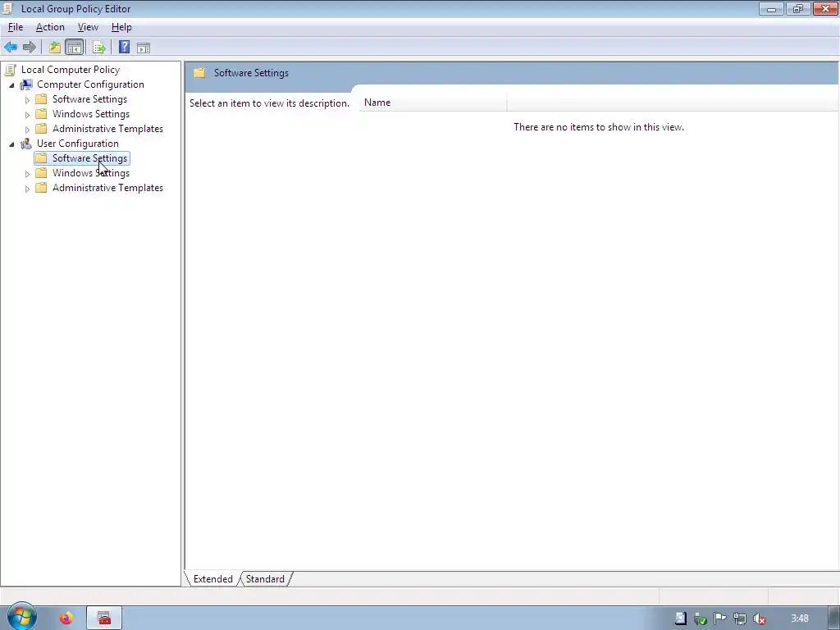Click the red toolbox taskbar button
Viewport: 840px width, 630px height.
pos(104,619)
